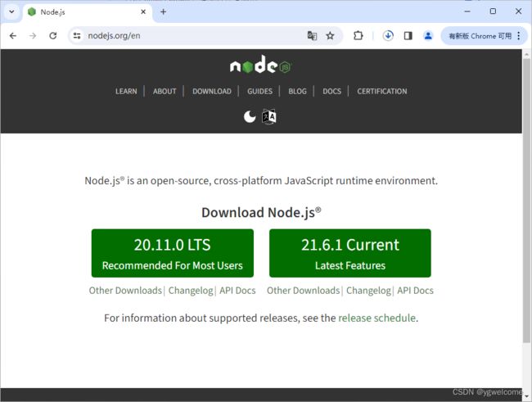Open site information icon in address bar
Image resolution: width=532 pixels, height=402 pixels.
click(77, 36)
